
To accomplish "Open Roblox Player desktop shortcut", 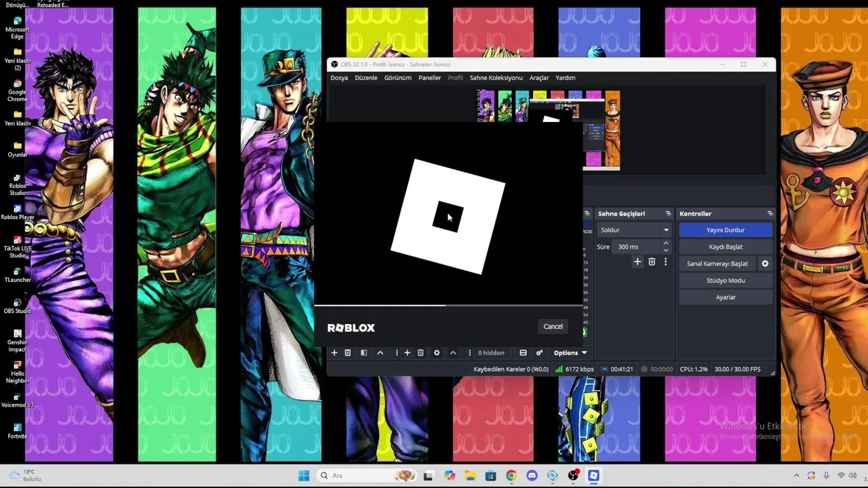I will click(17, 212).
